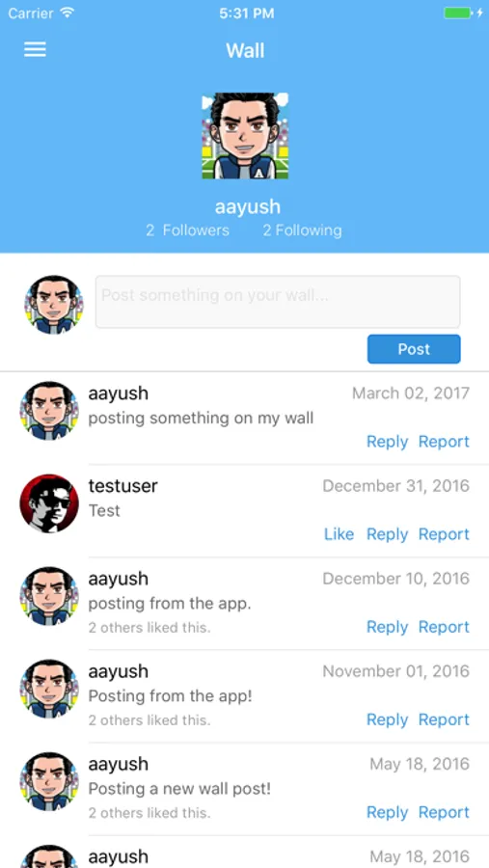489x868 pixels.
Task: Like testuser's Test post
Action: coord(339,534)
